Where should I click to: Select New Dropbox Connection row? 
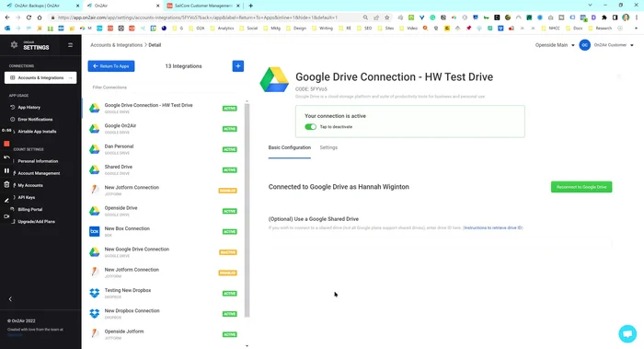164,314
